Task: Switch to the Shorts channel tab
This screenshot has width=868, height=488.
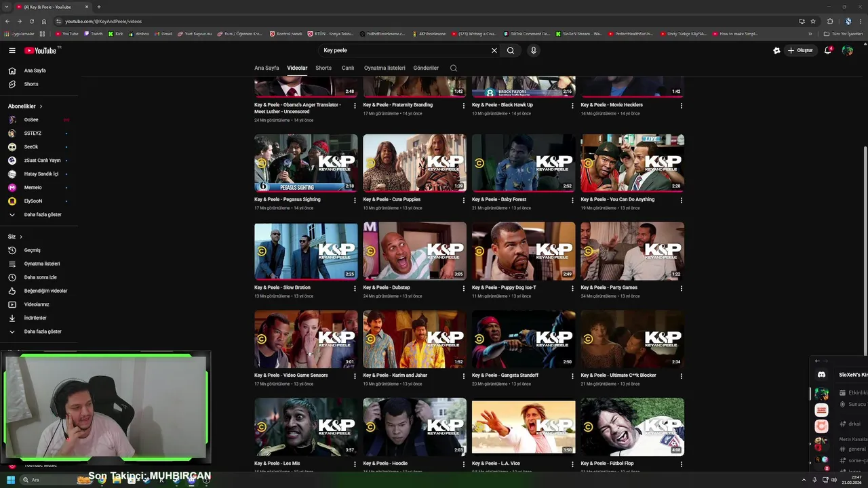Action: tap(323, 68)
